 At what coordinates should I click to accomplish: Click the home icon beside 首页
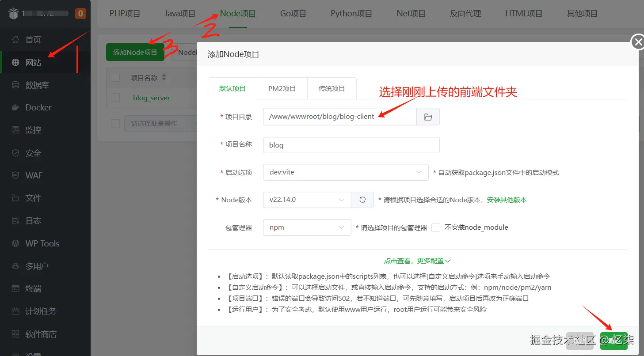click(x=15, y=40)
